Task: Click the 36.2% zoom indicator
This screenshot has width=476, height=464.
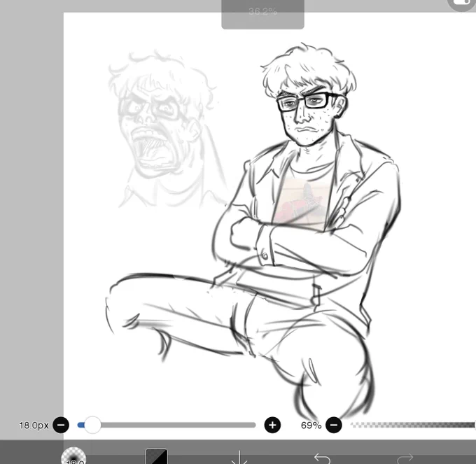Action: click(263, 12)
